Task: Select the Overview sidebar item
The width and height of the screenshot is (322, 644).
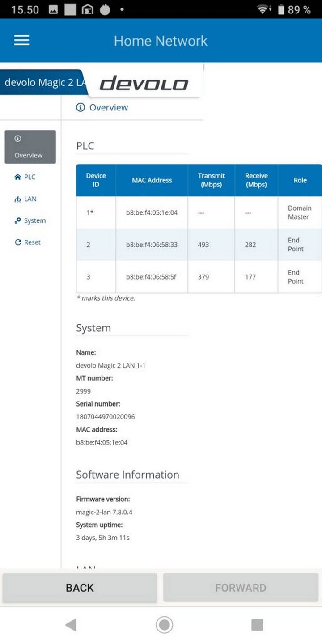Action: (30, 147)
